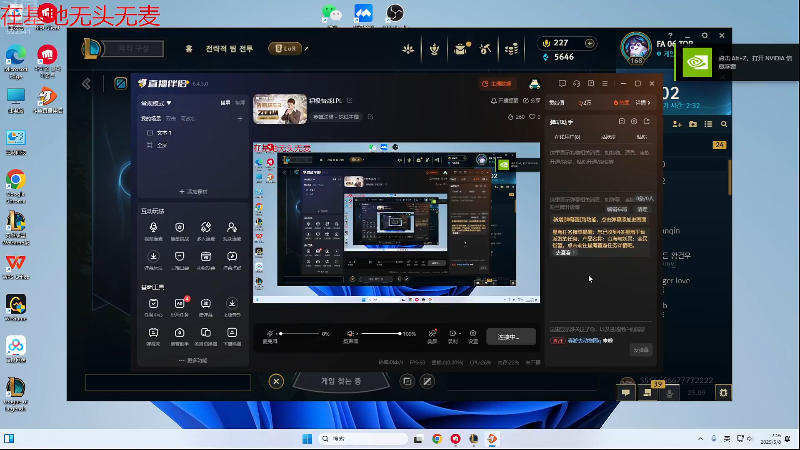The image size is (800, 450).
Task: Click the 连接中 start streaming button
Action: pyautogui.click(x=510, y=337)
